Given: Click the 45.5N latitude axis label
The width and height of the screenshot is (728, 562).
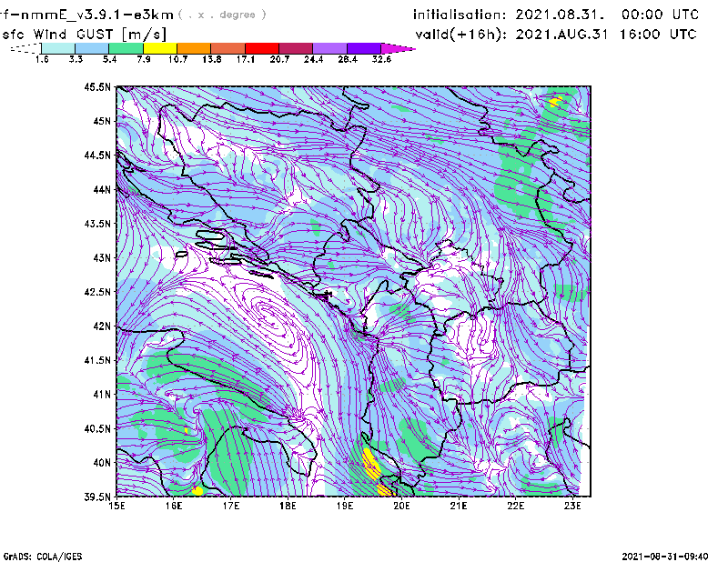Looking at the screenshot, I should coord(97,86).
